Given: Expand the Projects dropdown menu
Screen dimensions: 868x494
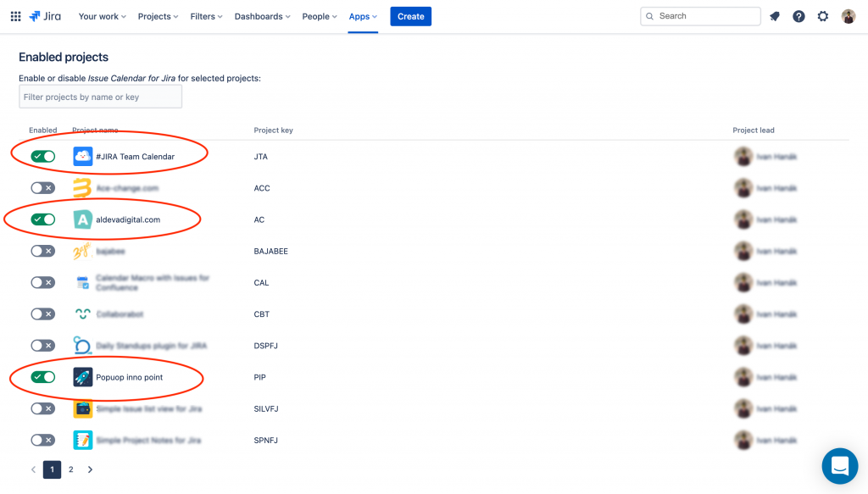Looking at the screenshot, I should [x=158, y=17].
